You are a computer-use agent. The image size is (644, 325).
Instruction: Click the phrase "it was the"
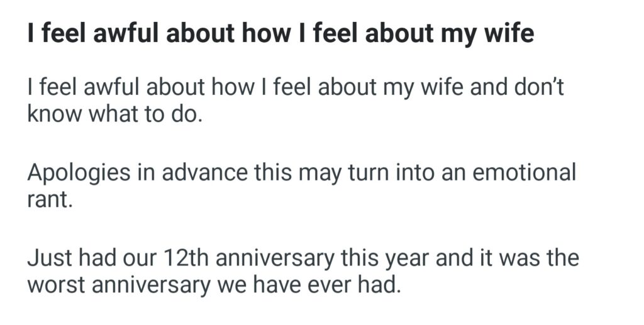523,258
